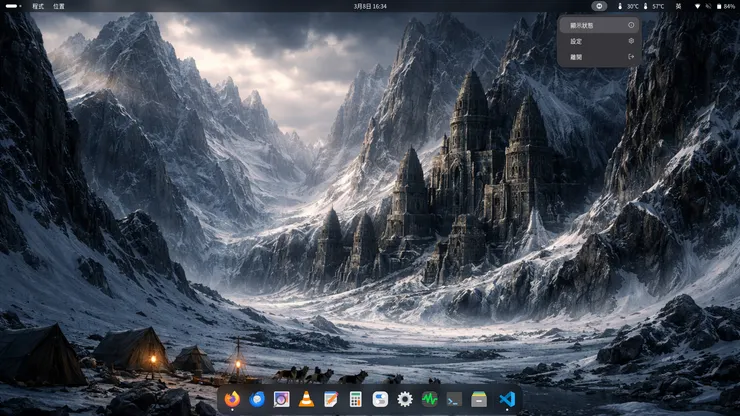Image resolution: width=740 pixels, height=416 pixels.
Task: Open the Files manager dock icon
Action: (479, 399)
